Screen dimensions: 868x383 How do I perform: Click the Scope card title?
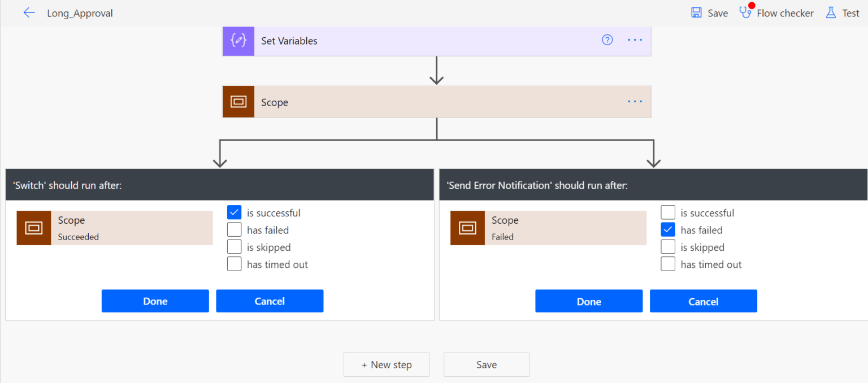coord(275,102)
